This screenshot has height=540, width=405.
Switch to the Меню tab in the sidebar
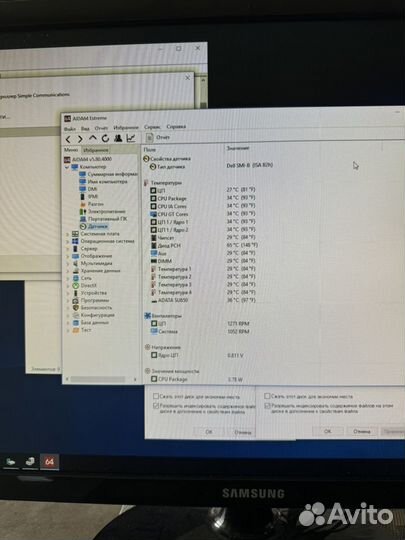71,150
